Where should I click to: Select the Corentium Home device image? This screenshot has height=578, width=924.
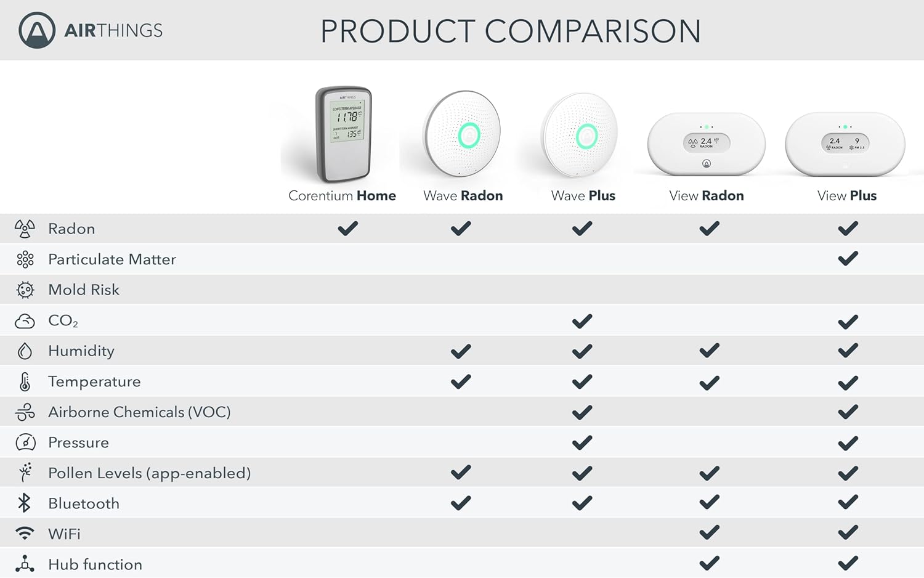[x=344, y=134]
